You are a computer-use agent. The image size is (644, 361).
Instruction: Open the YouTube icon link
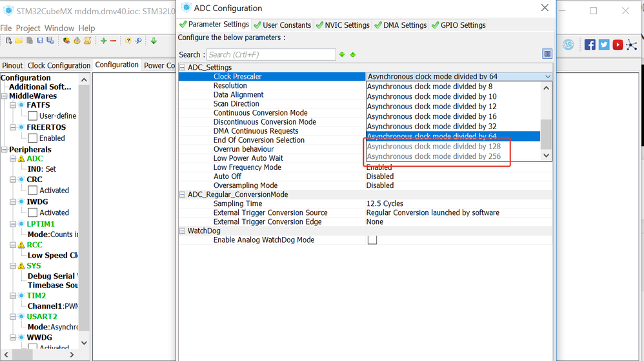point(618,45)
